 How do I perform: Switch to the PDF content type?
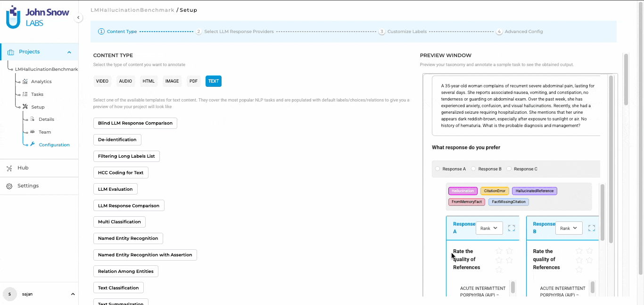(193, 81)
